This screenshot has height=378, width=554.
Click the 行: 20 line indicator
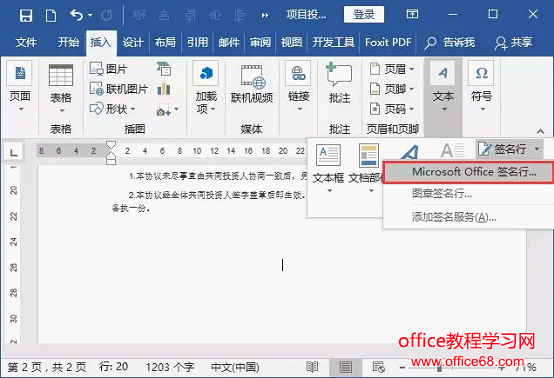pyautogui.click(x=113, y=367)
